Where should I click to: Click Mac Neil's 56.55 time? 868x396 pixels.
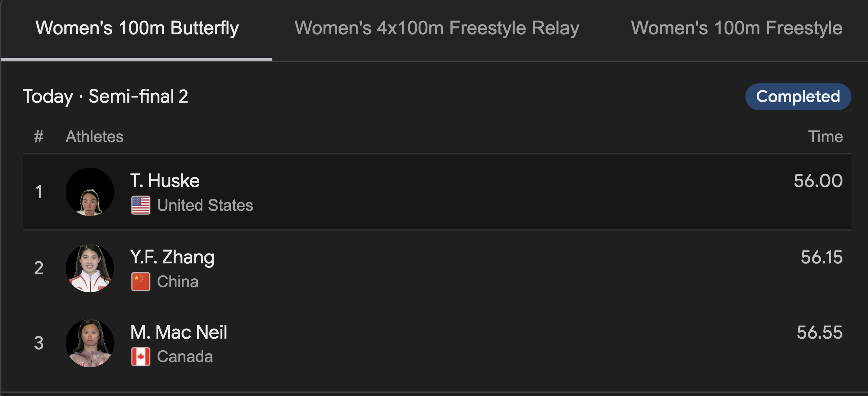pyautogui.click(x=819, y=332)
